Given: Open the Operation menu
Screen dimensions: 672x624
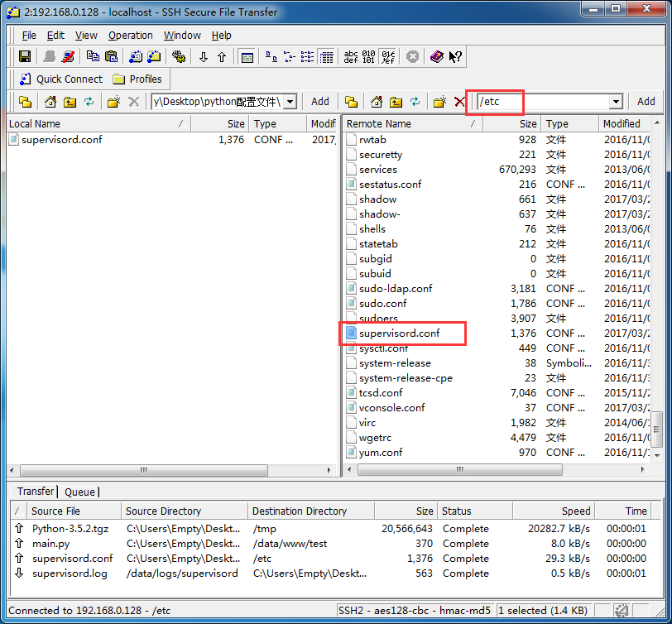Looking at the screenshot, I should tap(130, 35).
